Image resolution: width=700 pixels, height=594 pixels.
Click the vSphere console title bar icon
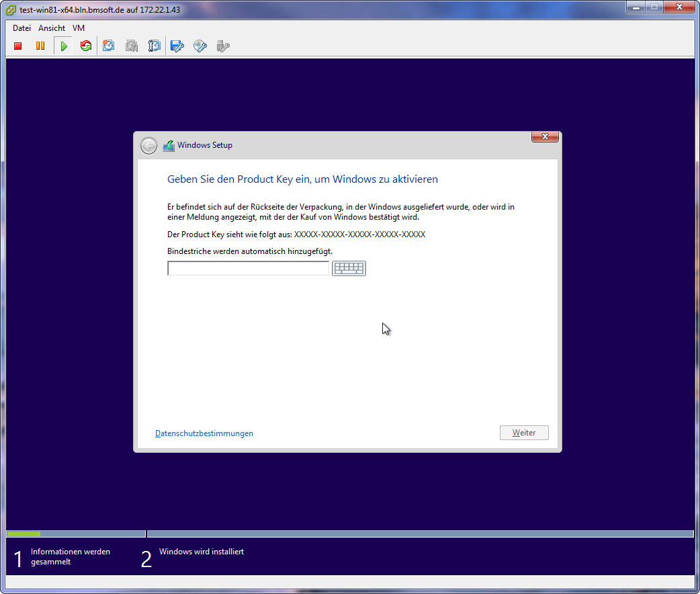tap(11, 10)
